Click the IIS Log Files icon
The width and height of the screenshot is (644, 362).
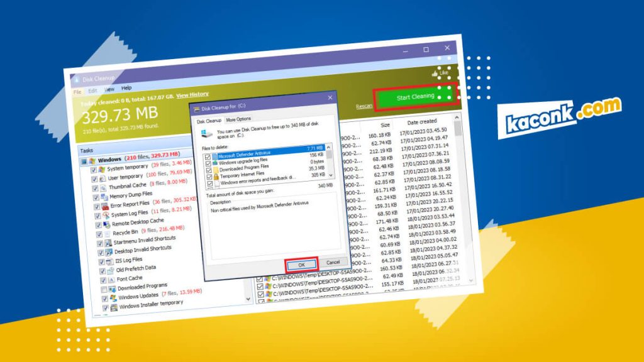point(109,261)
